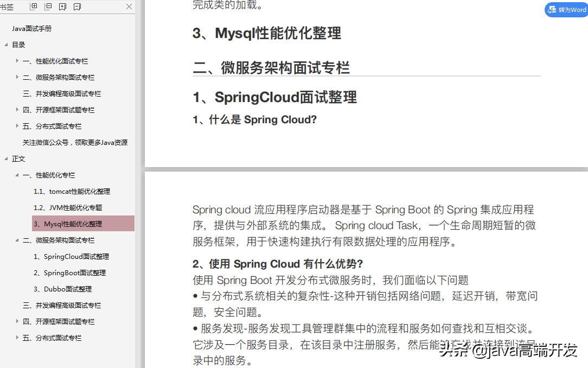Collapse the 目录 bookmark section
Viewport: 588px width, 368px height.
pyautogui.click(x=6, y=45)
